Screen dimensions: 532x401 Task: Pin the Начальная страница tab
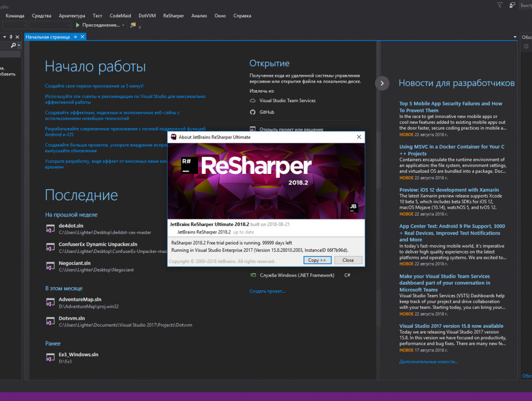(75, 37)
